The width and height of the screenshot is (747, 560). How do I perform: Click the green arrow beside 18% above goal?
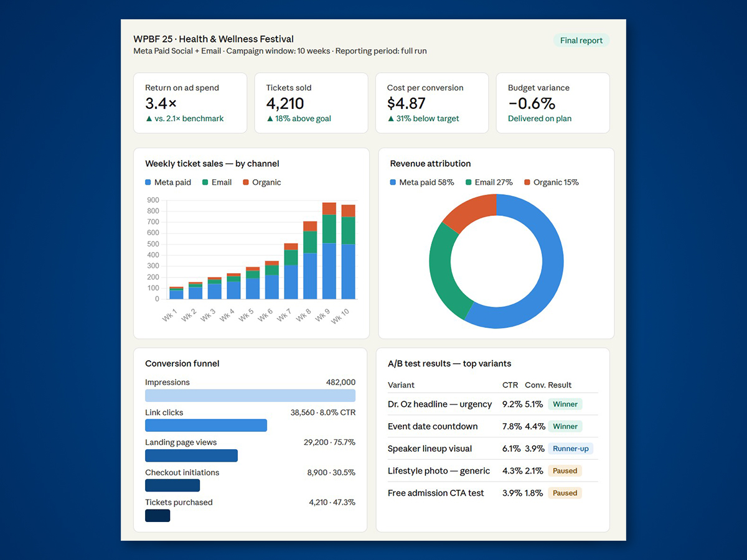coord(270,119)
